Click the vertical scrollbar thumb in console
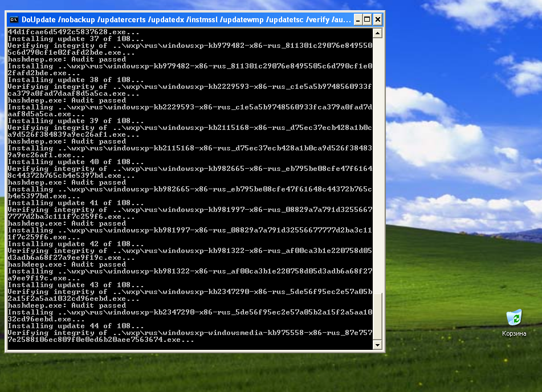Screen dimensions: 542x392 click(377, 316)
